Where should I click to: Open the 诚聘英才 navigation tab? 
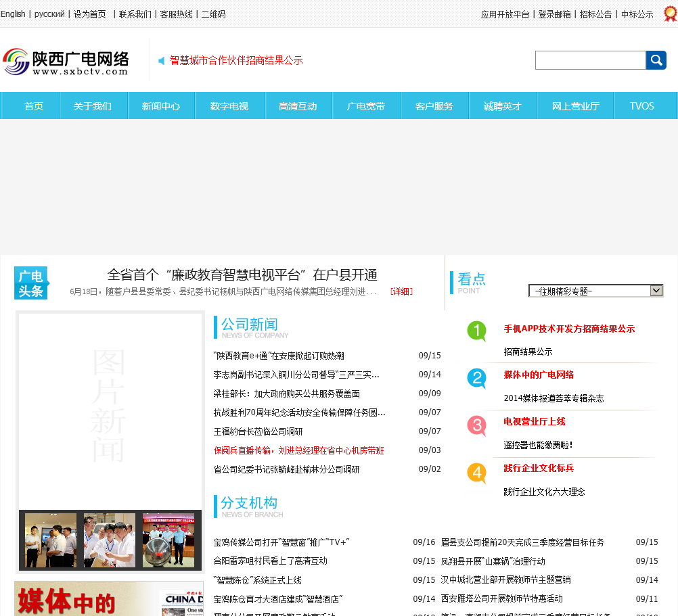(503, 106)
